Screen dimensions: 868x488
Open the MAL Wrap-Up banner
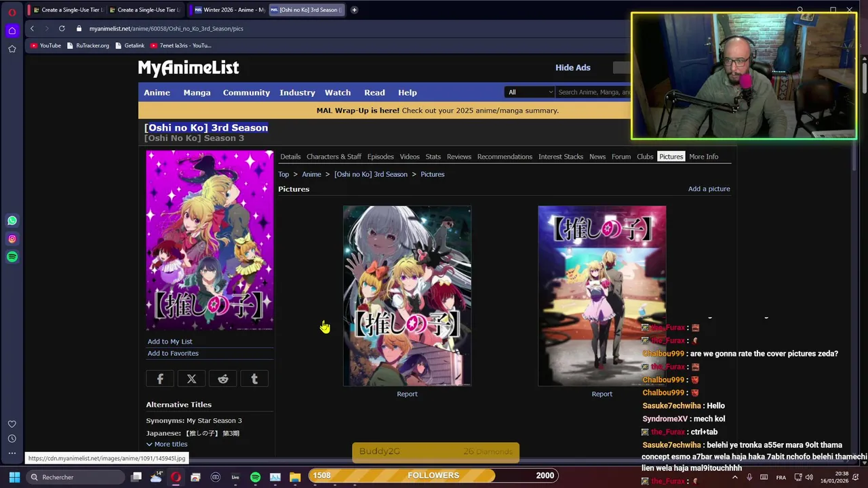click(437, 110)
